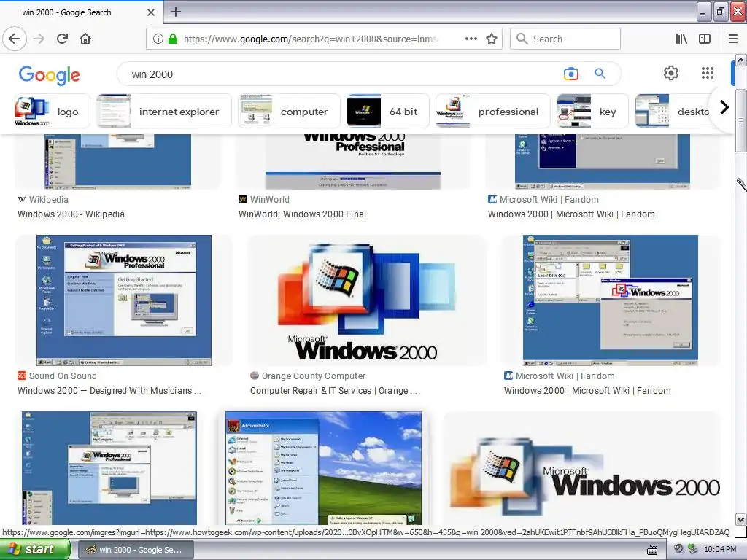Click the Firefox Search box

point(565,39)
